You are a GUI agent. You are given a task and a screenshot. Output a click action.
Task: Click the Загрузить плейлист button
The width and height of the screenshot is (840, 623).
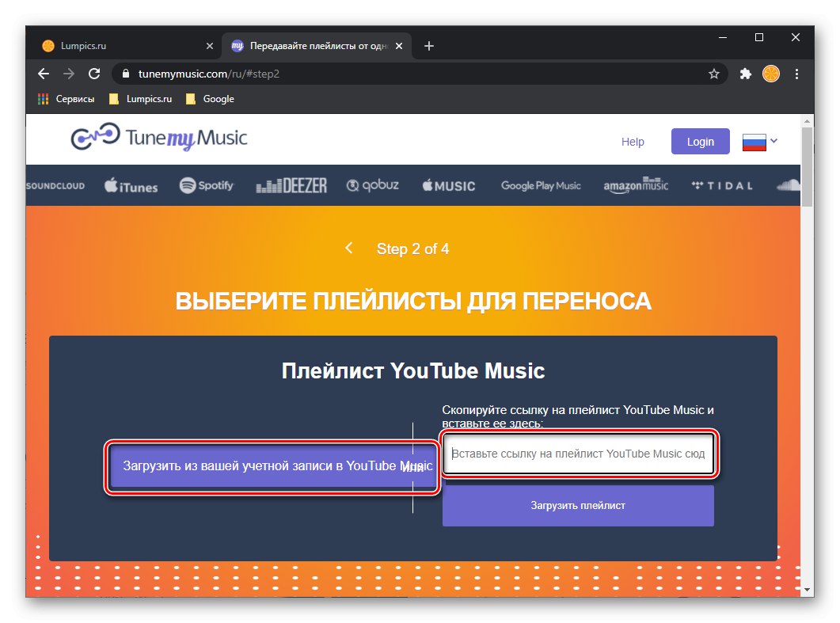[x=578, y=505]
